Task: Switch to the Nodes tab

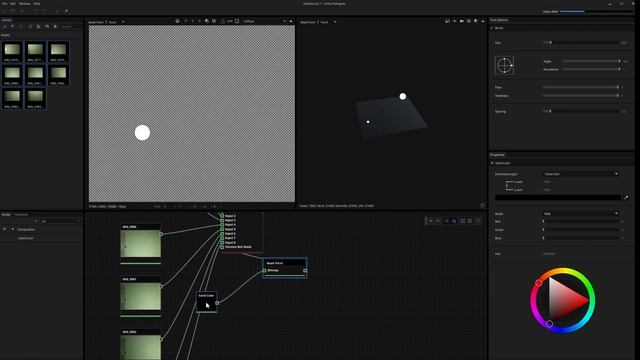Action: (x=6, y=214)
